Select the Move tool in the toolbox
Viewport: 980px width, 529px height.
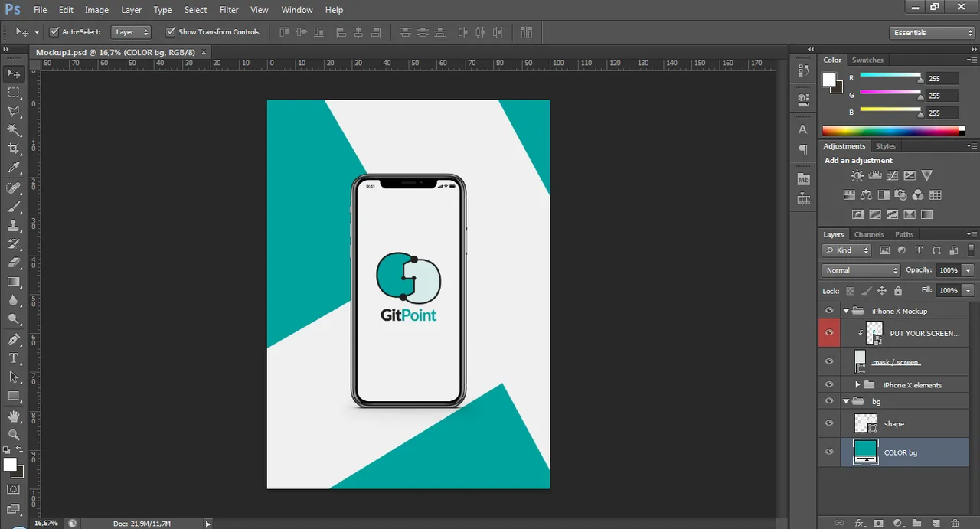pyautogui.click(x=14, y=74)
